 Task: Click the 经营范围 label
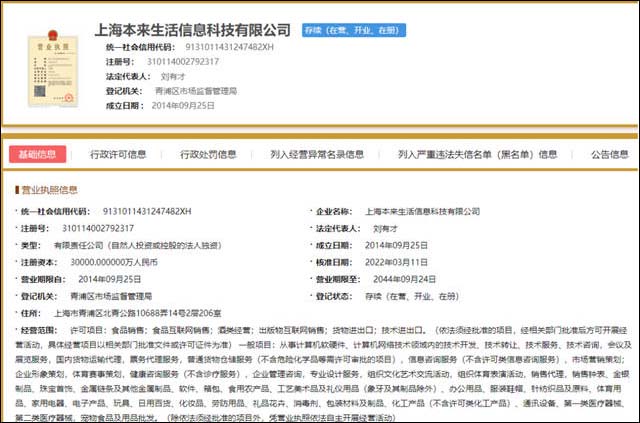pos(38,330)
